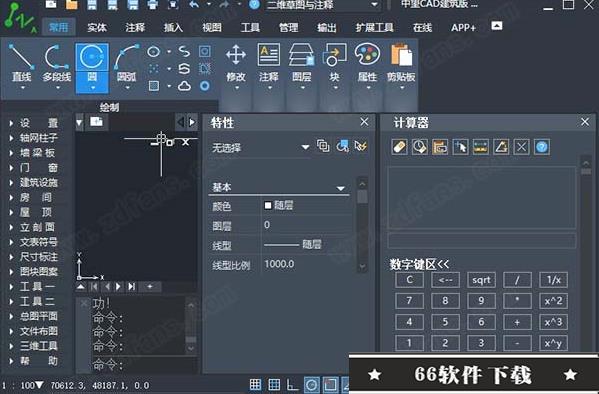
Task: Collapse the 基本 properties section
Action: click(x=340, y=188)
